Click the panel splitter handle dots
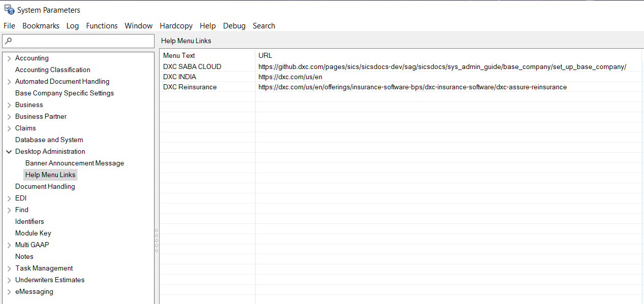The image size is (644, 304). (157, 241)
